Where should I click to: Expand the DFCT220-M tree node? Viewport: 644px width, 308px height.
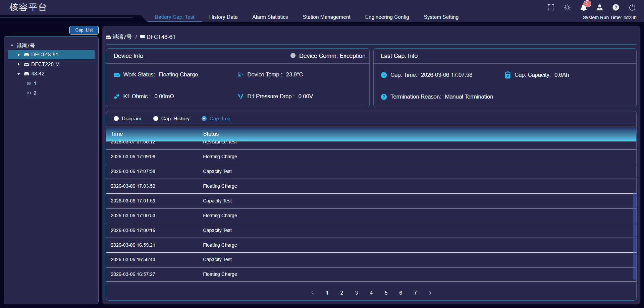(x=19, y=64)
